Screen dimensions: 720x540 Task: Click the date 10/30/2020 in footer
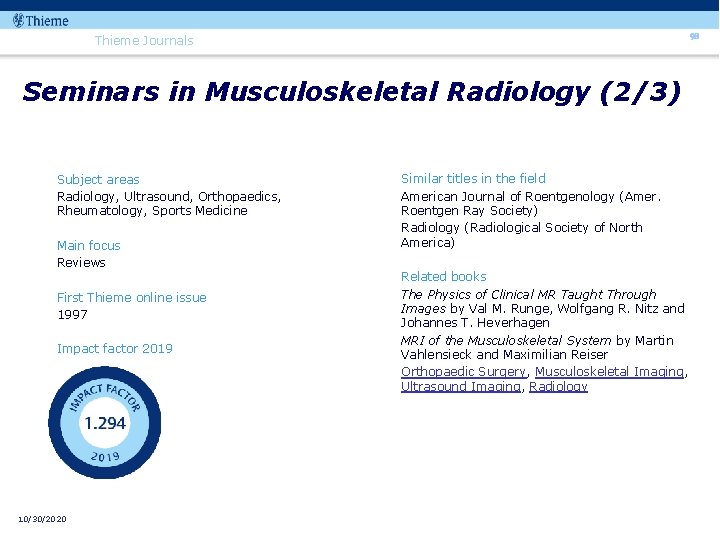pos(42,519)
